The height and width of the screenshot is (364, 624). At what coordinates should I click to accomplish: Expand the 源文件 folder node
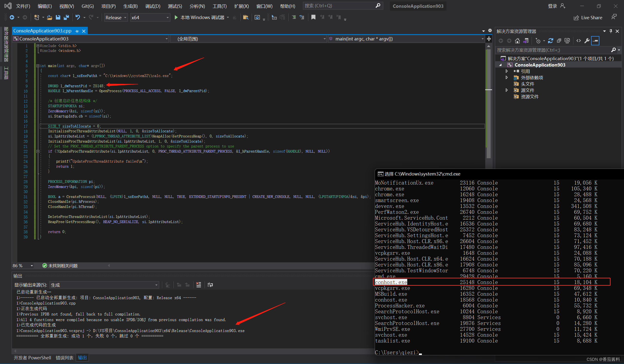coord(507,90)
